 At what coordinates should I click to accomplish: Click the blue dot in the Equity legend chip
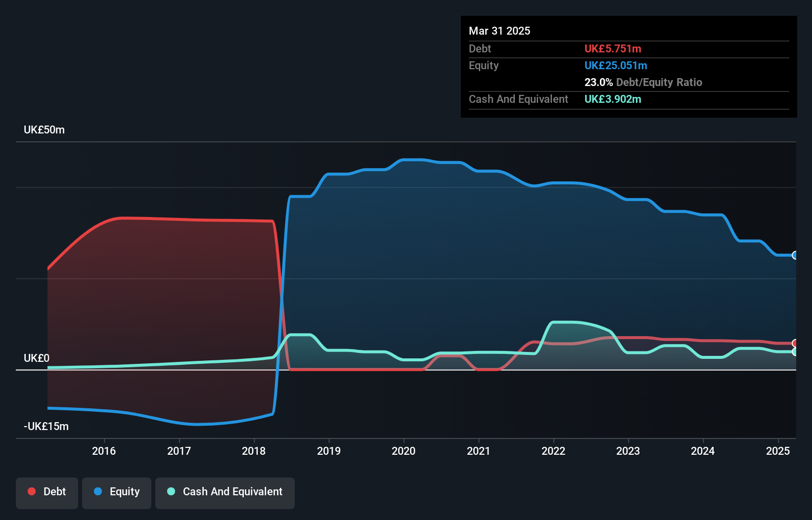tap(97, 491)
